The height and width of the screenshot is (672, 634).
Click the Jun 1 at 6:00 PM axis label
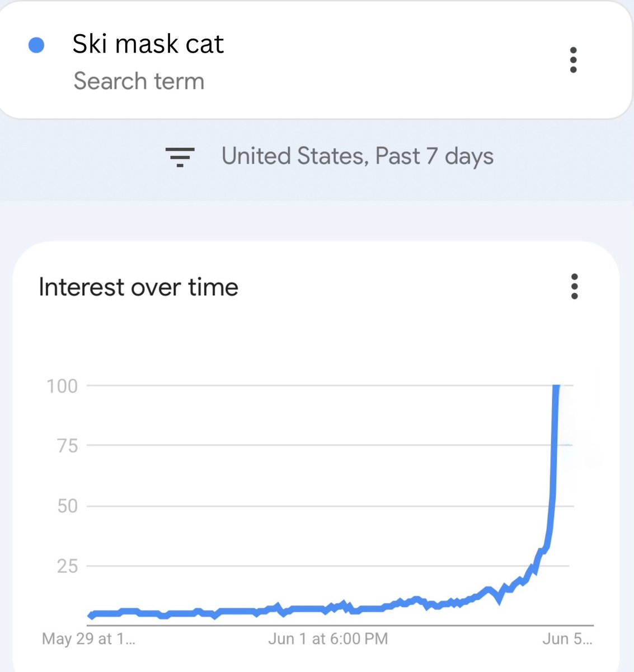328,639
